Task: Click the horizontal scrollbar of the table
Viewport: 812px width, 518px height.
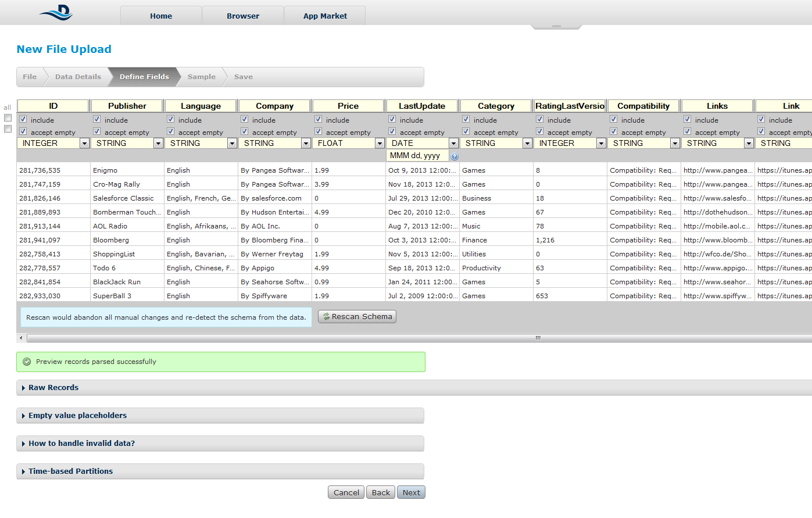Action: coord(419,338)
